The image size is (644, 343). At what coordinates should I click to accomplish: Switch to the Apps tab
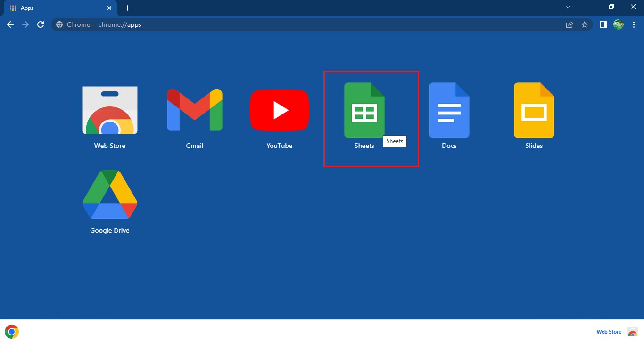coord(57,8)
